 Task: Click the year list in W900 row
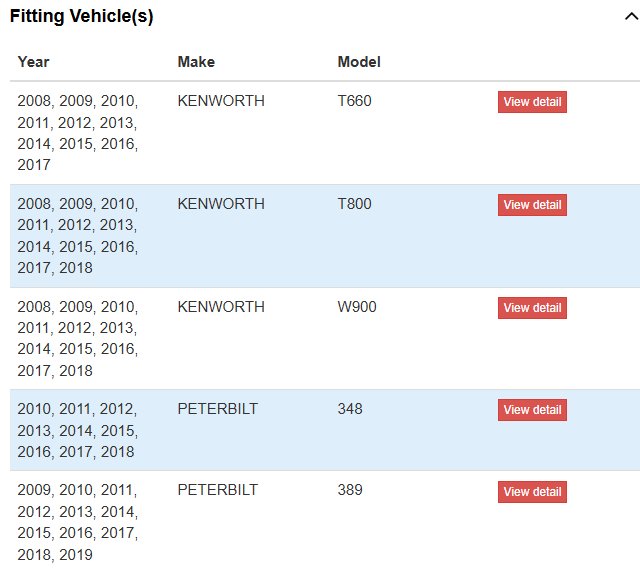point(78,338)
